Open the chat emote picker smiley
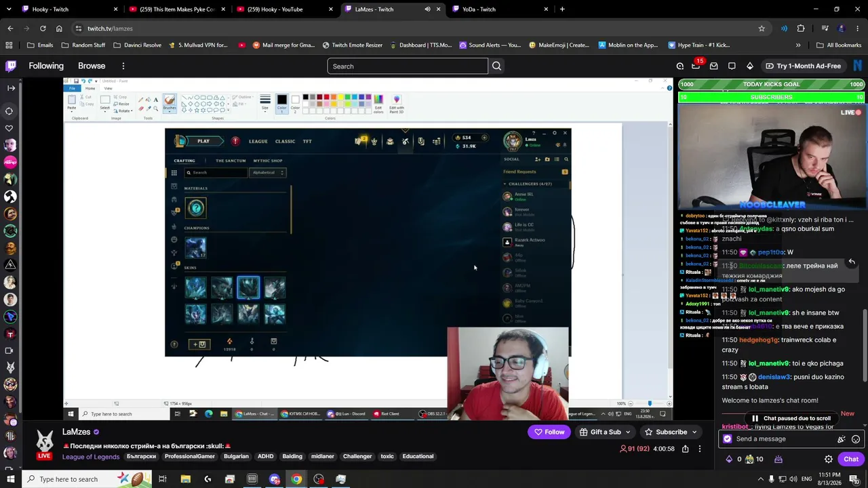This screenshot has width=868, height=488. point(856,439)
